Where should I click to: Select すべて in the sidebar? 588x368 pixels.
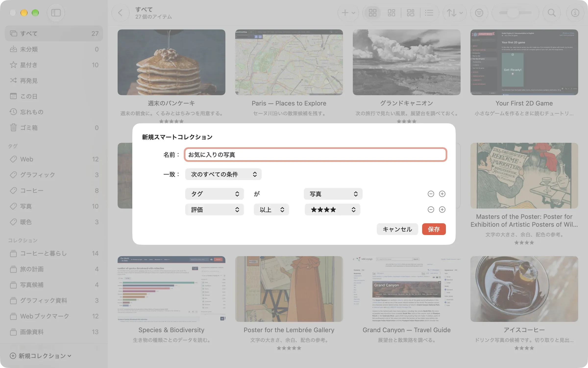54,34
